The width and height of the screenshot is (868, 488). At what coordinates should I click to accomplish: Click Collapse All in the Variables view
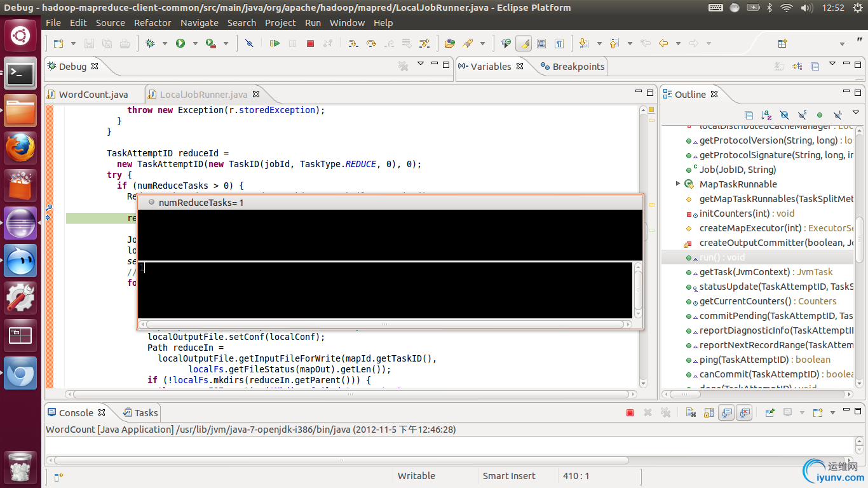pyautogui.click(x=815, y=66)
